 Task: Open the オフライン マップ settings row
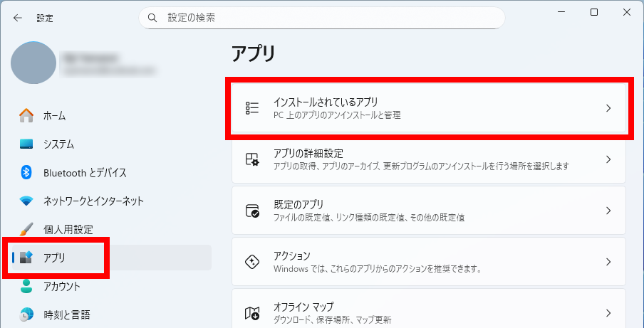click(427, 312)
